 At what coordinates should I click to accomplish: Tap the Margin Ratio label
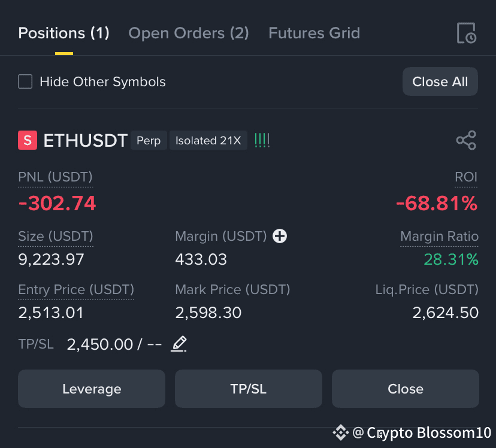tap(439, 236)
